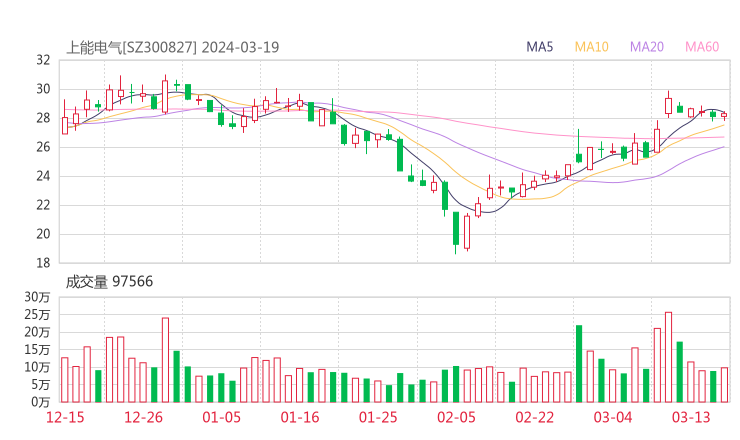The image size is (740, 440).
Task: Click the MA60 legend label
Action: pyautogui.click(x=702, y=47)
